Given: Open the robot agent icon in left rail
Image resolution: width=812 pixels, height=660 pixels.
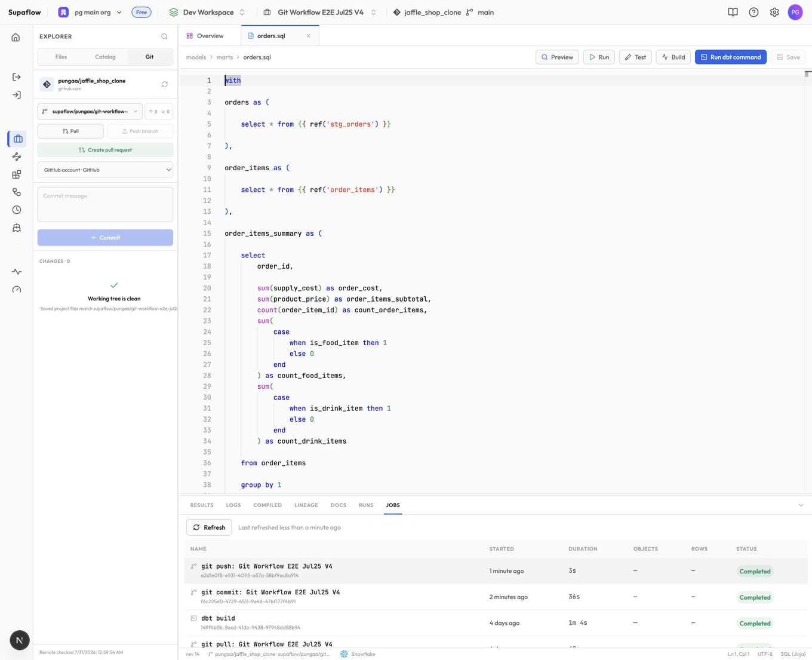Looking at the screenshot, I should (17, 228).
